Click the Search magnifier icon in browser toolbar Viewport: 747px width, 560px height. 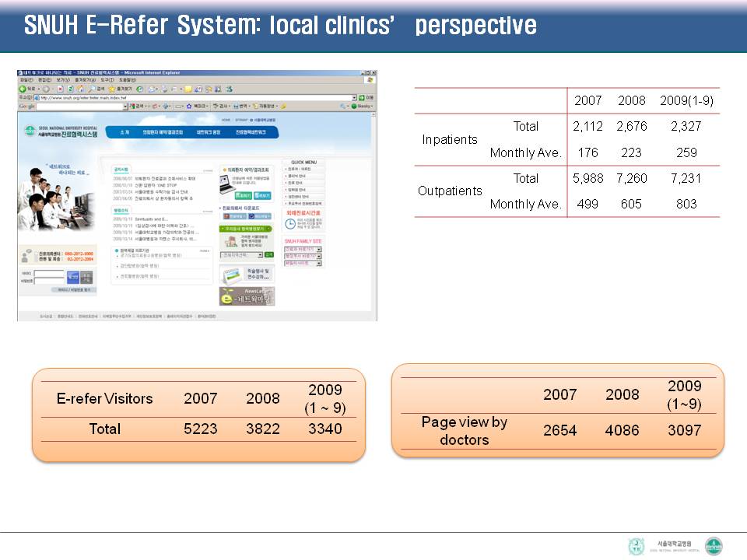(x=92, y=89)
